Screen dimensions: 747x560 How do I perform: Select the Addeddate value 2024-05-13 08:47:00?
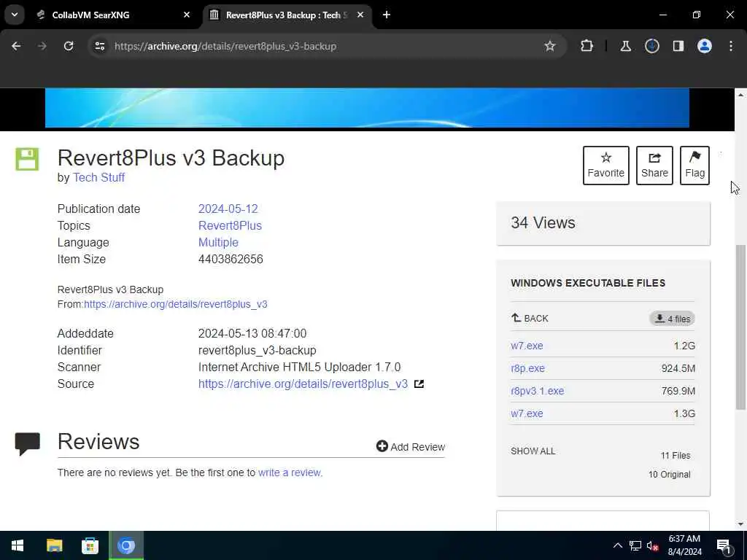point(252,333)
